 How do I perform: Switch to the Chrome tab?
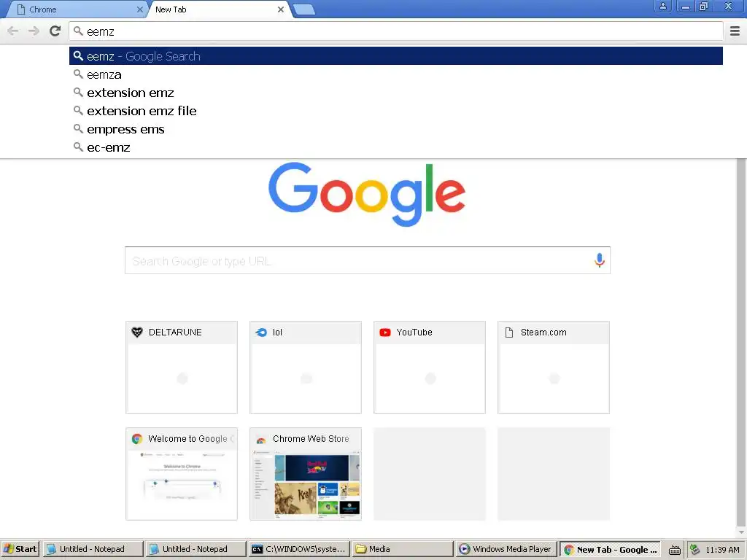[76, 9]
